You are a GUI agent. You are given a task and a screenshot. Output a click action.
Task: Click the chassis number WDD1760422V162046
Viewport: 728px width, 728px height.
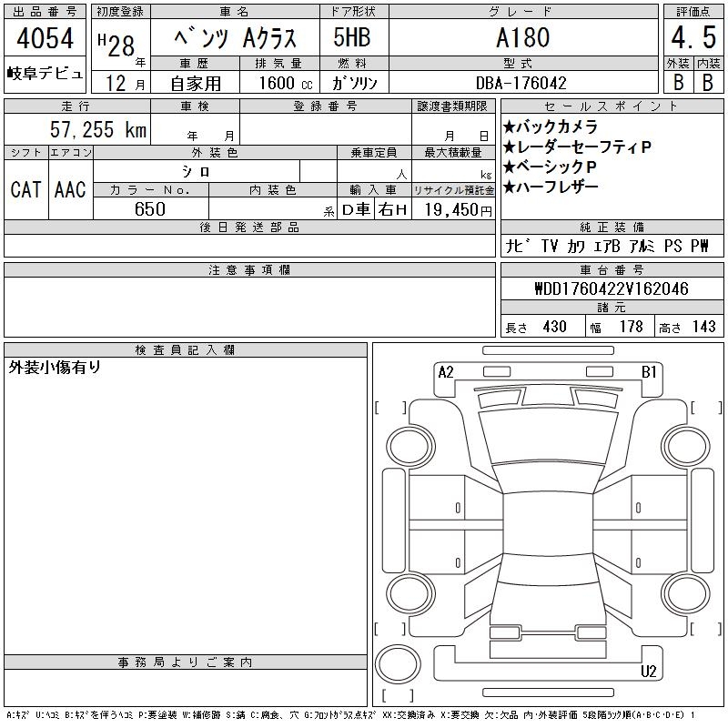(611, 288)
